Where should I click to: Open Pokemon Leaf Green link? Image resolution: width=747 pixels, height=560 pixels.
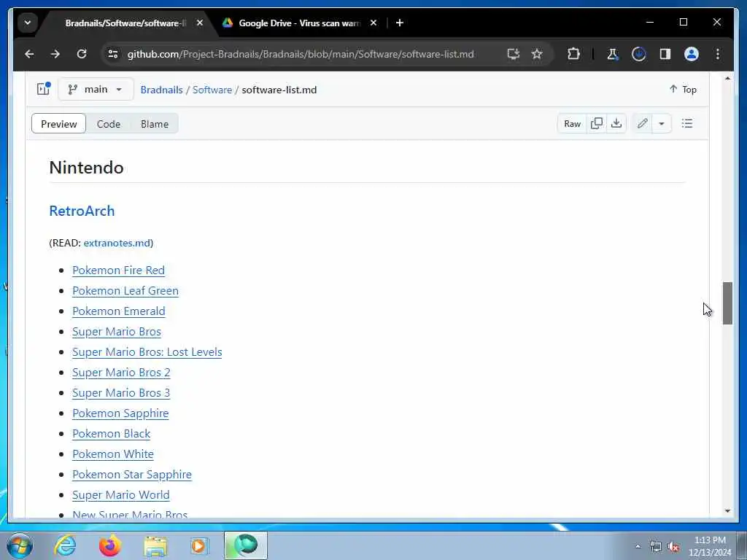coord(125,290)
